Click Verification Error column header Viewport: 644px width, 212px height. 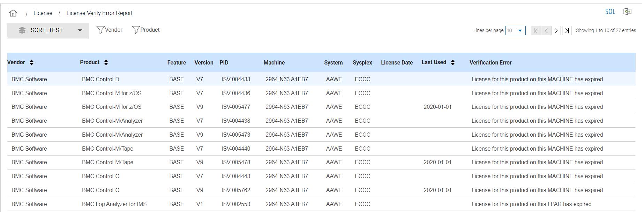point(490,63)
